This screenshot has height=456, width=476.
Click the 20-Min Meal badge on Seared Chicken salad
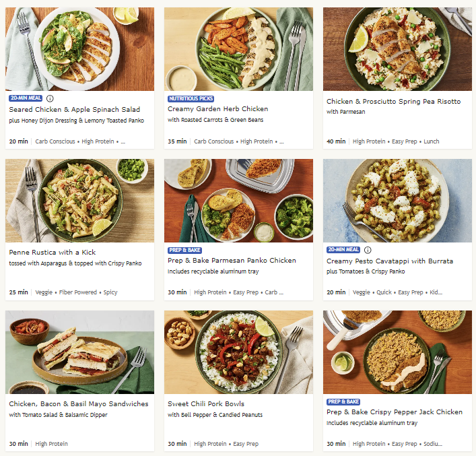point(26,98)
